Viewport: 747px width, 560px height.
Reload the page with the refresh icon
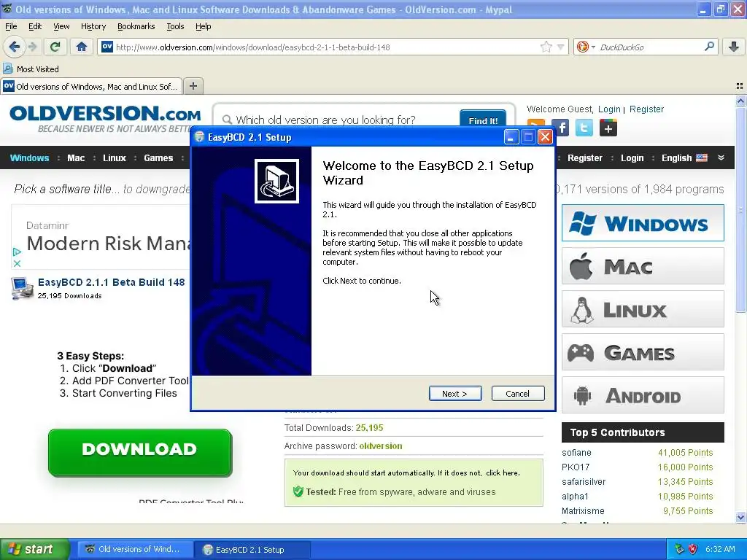[55, 47]
